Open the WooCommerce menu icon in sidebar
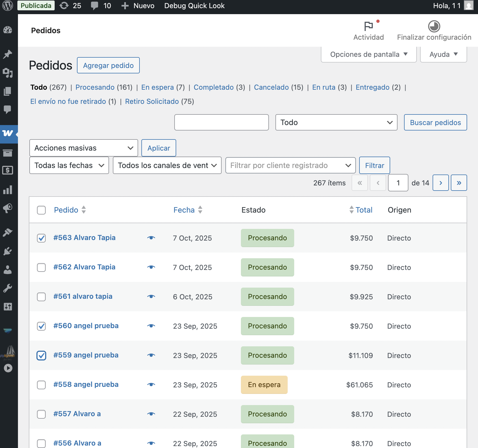Image resolution: width=478 pixels, height=448 pixels. [8, 133]
